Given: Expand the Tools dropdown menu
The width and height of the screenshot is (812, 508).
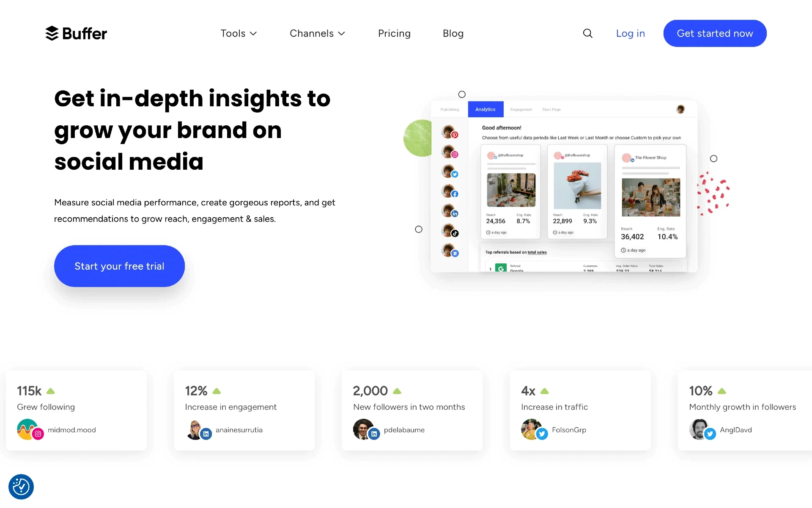Looking at the screenshot, I should pyautogui.click(x=238, y=33).
